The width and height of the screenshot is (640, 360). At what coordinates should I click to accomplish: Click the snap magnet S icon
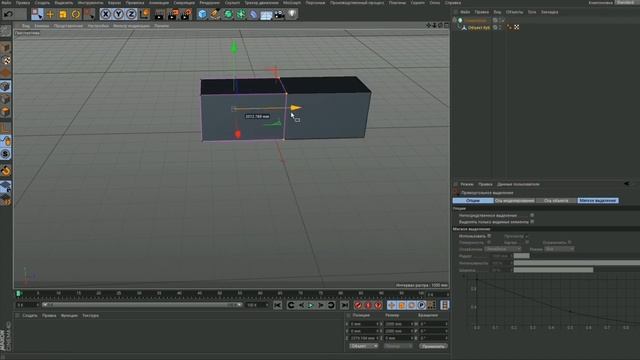click(6, 154)
